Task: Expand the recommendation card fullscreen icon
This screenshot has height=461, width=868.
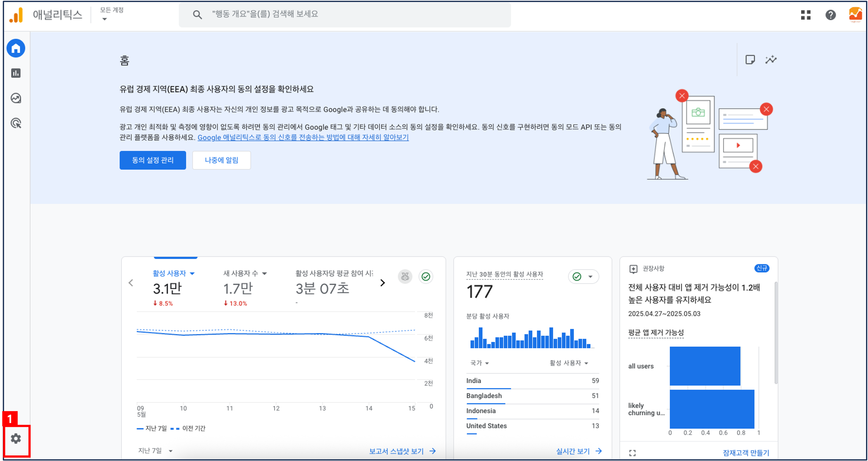Action: pos(633,453)
